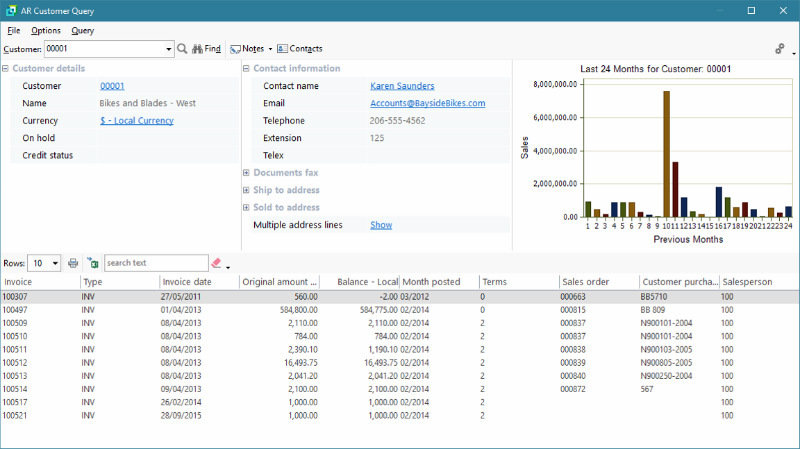
Task: Open the Query menu
Action: [x=83, y=31]
